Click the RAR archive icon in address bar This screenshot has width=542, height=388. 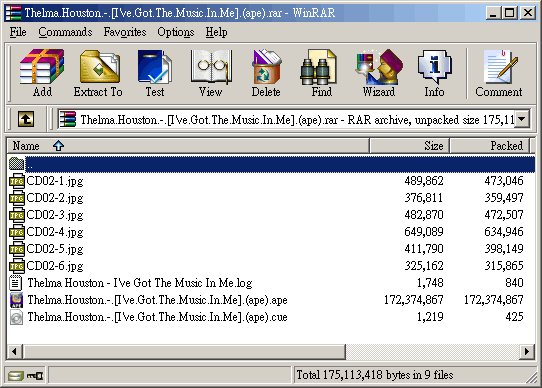coord(67,119)
